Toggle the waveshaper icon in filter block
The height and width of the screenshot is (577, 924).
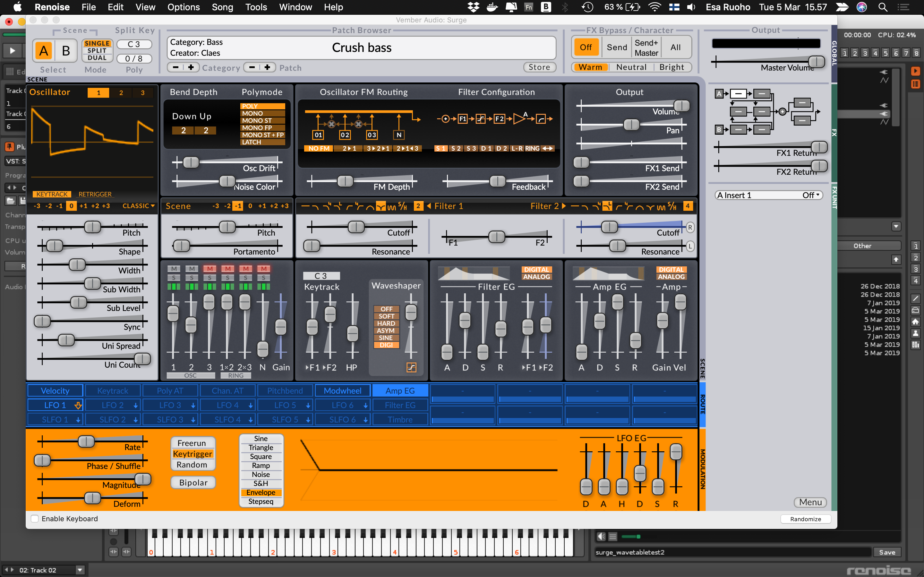411,367
